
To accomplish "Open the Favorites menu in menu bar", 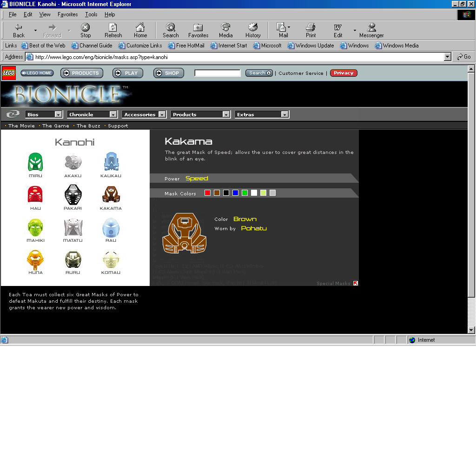I will 68,14.
